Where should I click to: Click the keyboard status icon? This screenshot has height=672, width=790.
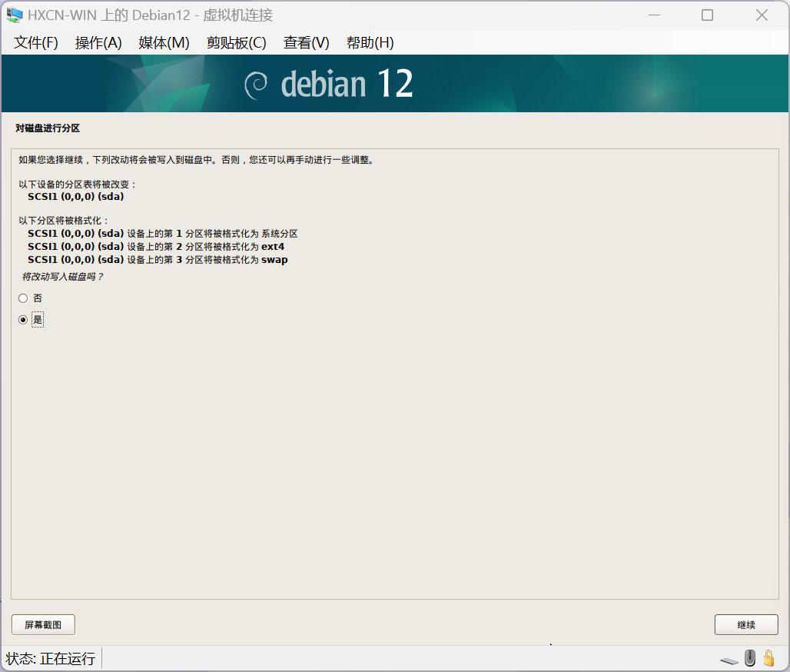tap(729, 660)
